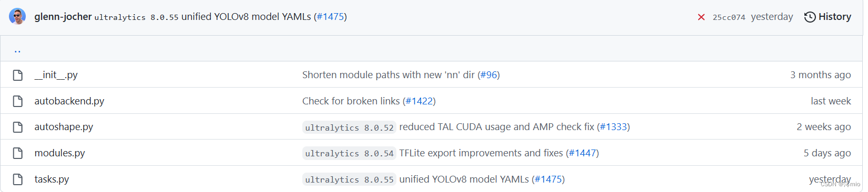The width and height of the screenshot is (868, 192).
Task: Click file icon beside __init__.py
Action: [x=18, y=75]
